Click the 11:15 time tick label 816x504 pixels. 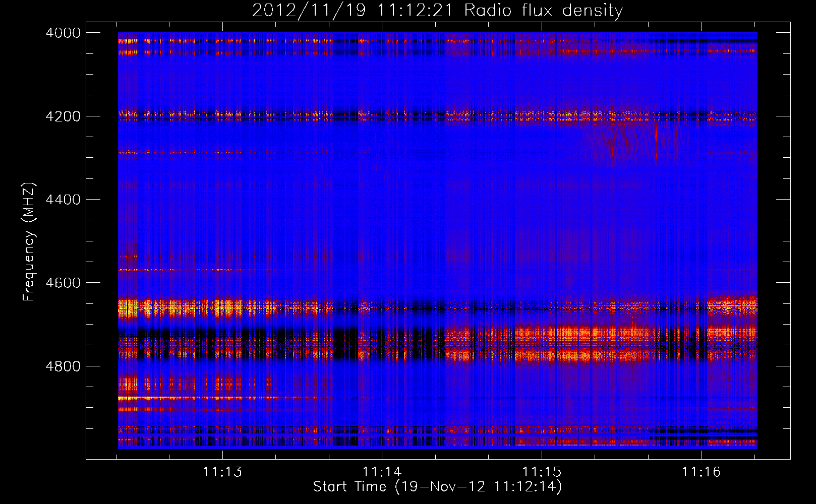pos(542,472)
